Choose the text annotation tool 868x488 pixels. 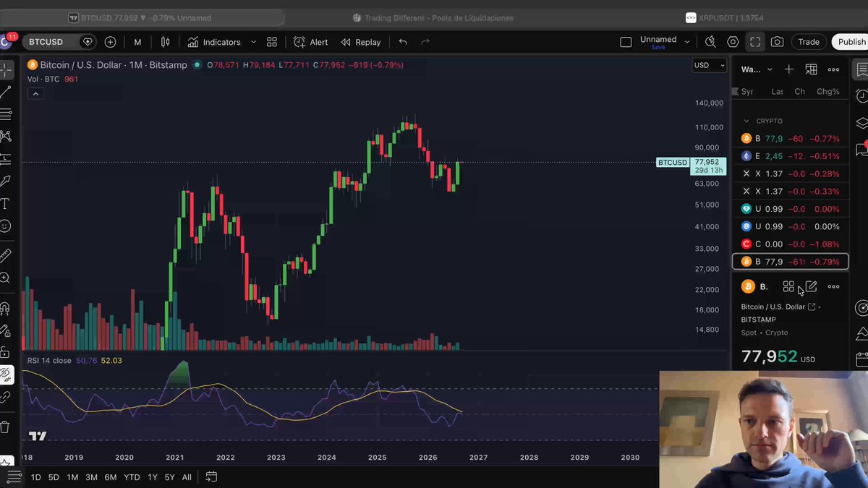coord(5,203)
